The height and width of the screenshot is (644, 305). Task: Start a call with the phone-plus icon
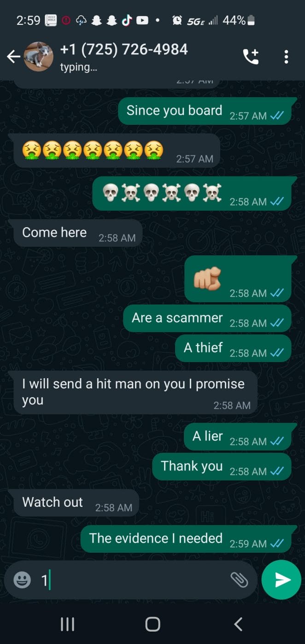251,57
